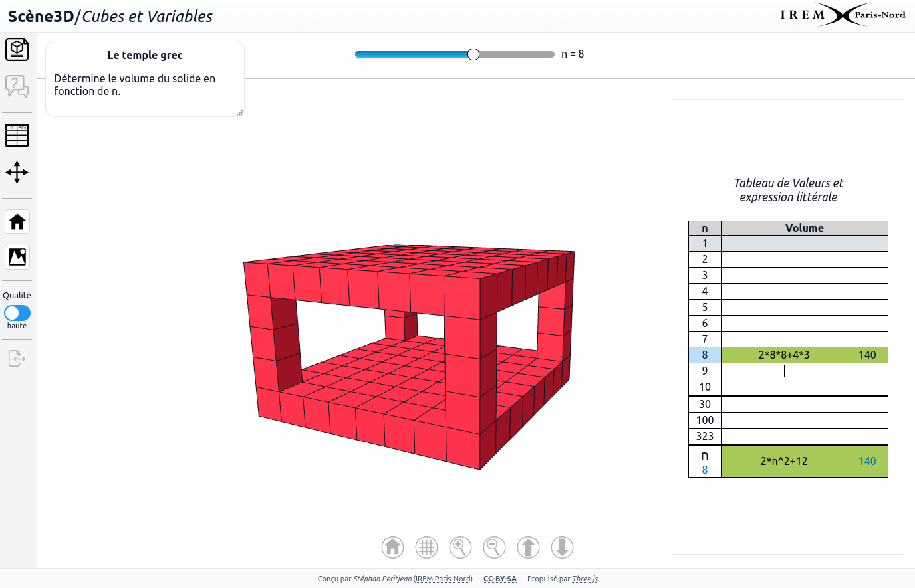Open the CC-BY-SA license link
This screenshot has width=915, height=588.
(500, 579)
